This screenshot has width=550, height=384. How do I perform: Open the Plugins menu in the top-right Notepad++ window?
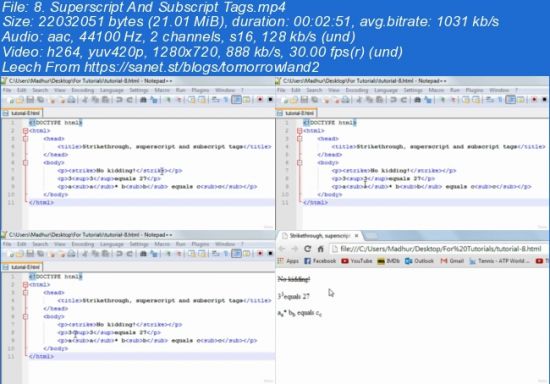pos(475,90)
